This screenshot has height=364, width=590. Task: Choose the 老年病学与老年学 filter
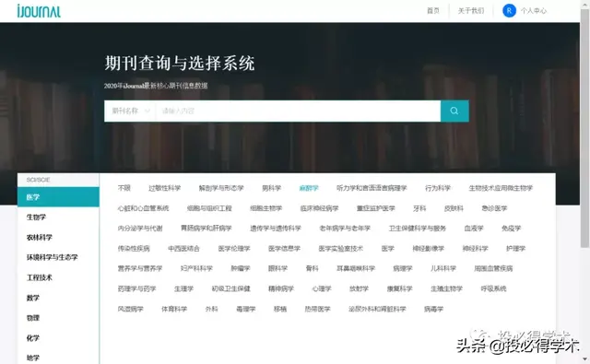coord(345,229)
